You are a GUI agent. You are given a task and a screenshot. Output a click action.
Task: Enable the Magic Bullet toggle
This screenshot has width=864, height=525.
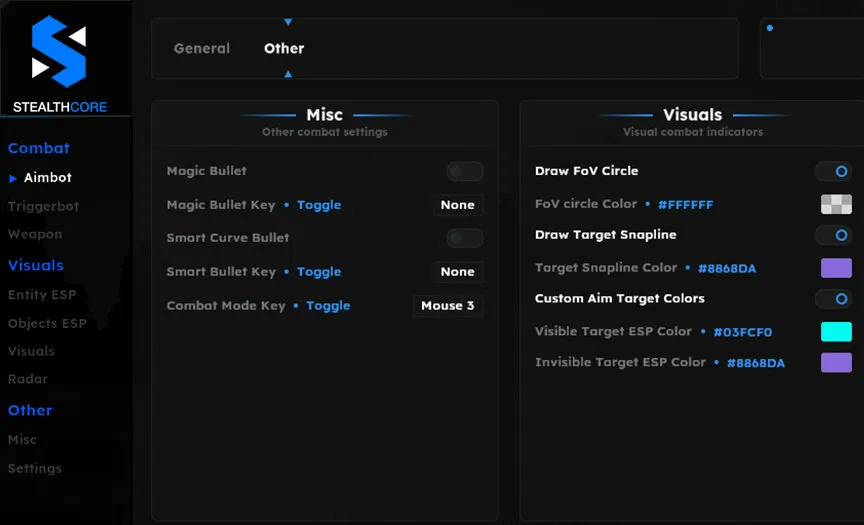click(464, 172)
